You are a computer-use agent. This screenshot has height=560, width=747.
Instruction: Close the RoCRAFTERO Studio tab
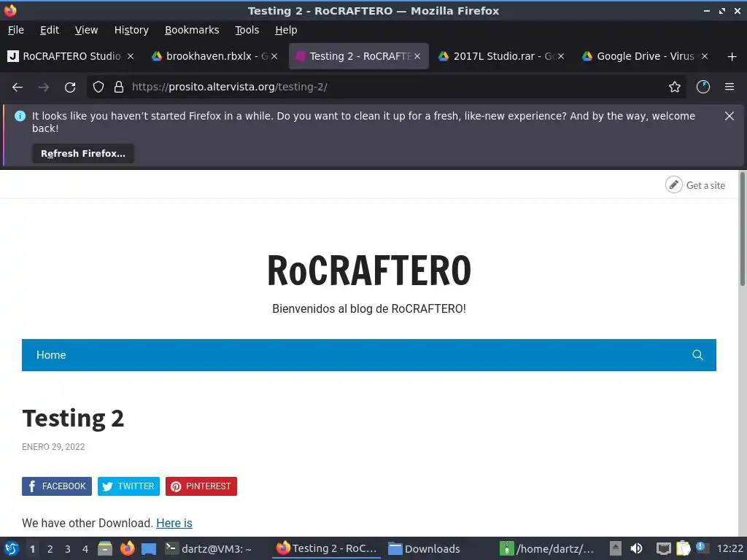131,56
